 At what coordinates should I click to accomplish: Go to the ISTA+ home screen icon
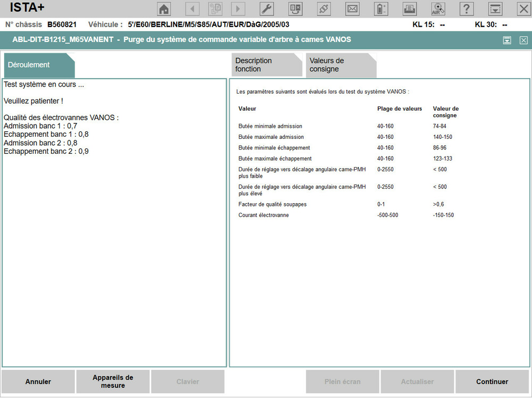(164, 9)
